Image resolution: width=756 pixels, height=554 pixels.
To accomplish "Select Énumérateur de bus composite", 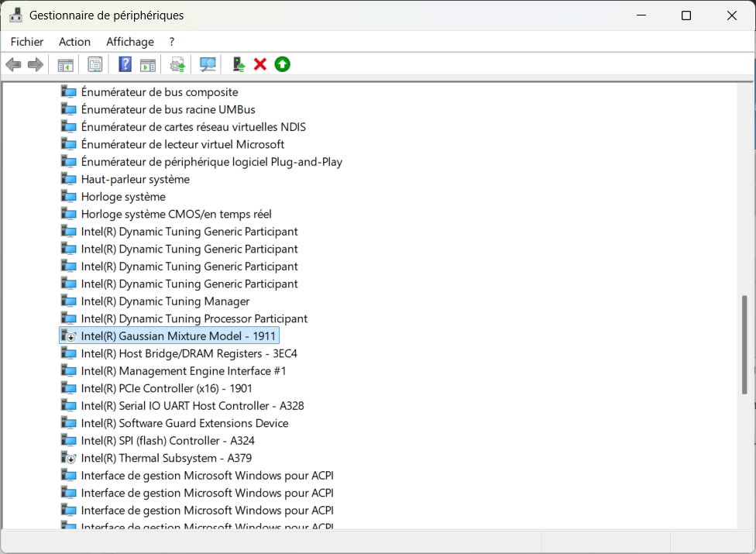I will pyautogui.click(x=160, y=92).
